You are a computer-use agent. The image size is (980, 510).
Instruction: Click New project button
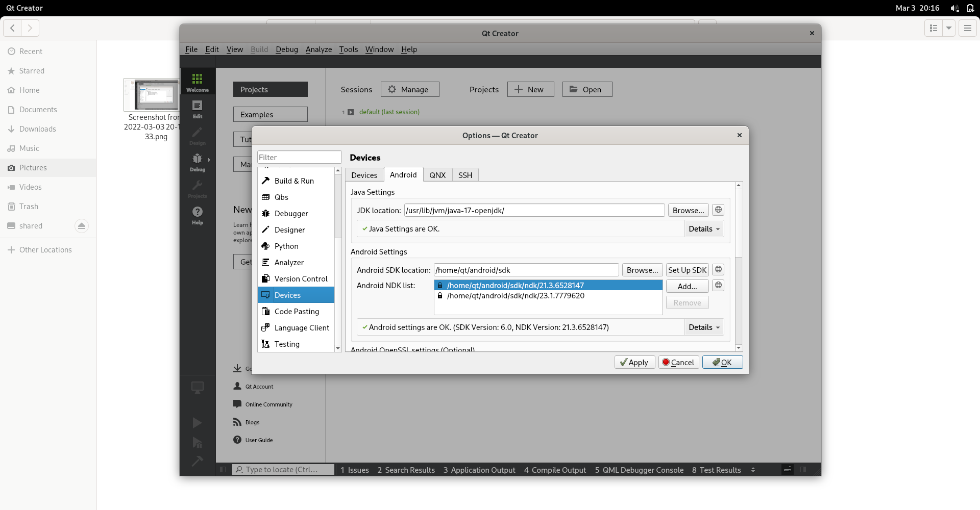point(530,89)
